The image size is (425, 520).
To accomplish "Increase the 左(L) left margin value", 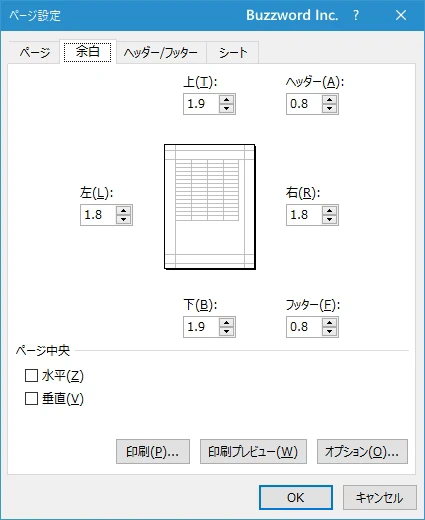I will 124,211.
